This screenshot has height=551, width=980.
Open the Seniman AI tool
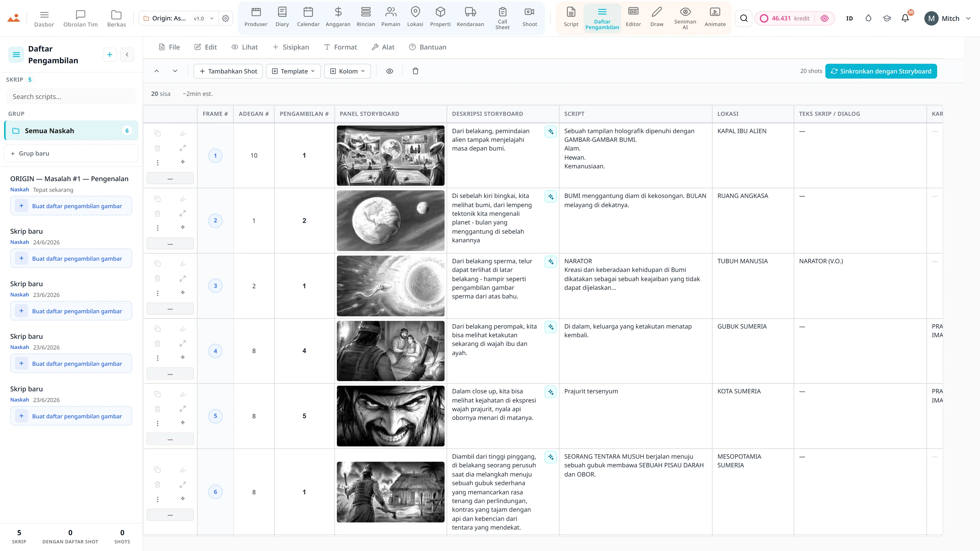point(685,18)
